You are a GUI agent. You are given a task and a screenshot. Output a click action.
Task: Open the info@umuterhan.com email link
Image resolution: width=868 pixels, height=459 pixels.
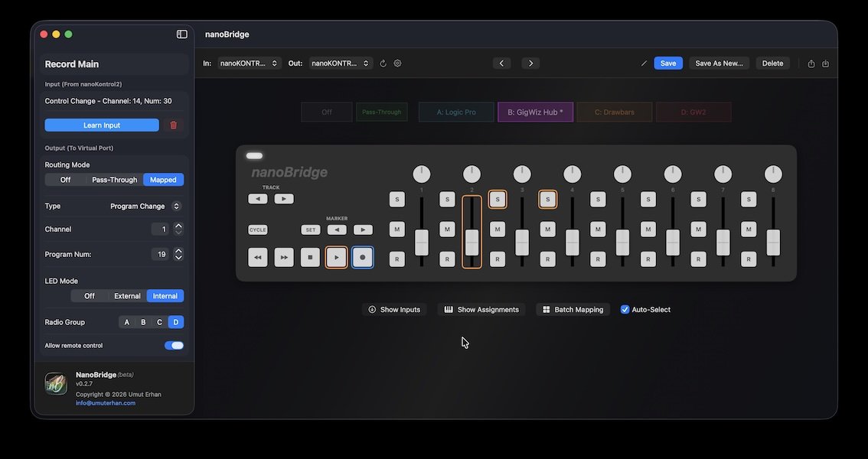pos(106,403)
